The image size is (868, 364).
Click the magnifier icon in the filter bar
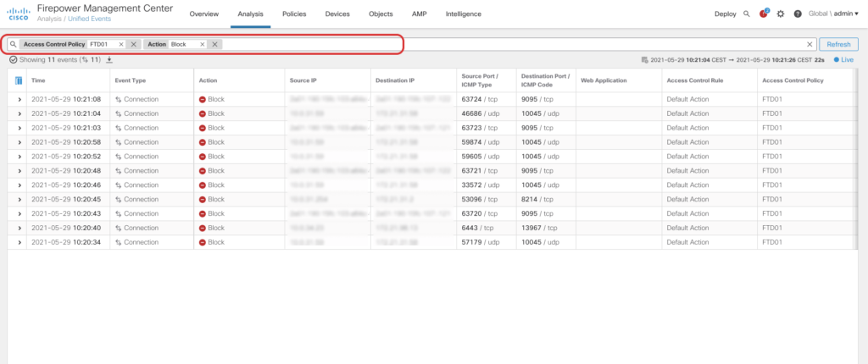pyautogui.click(x=14, y=44)
